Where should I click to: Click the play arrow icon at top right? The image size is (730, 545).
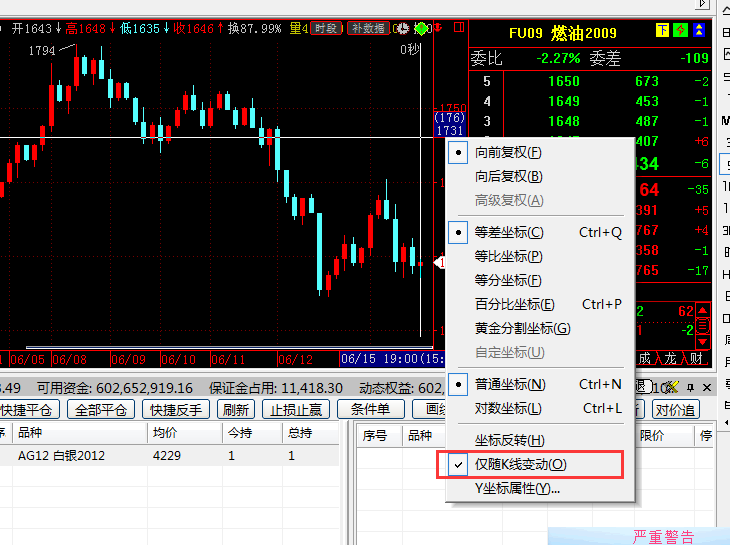[702, 4]
